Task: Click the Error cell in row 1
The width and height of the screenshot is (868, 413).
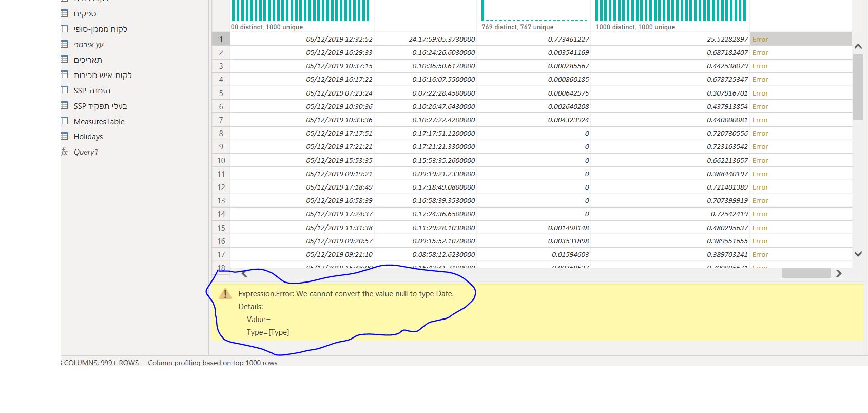Action: point(801,39)
